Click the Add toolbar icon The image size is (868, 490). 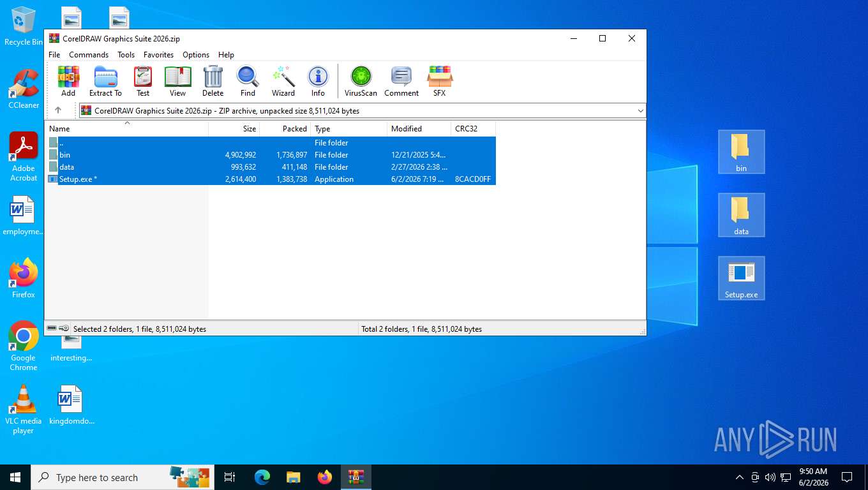(68, 81)
